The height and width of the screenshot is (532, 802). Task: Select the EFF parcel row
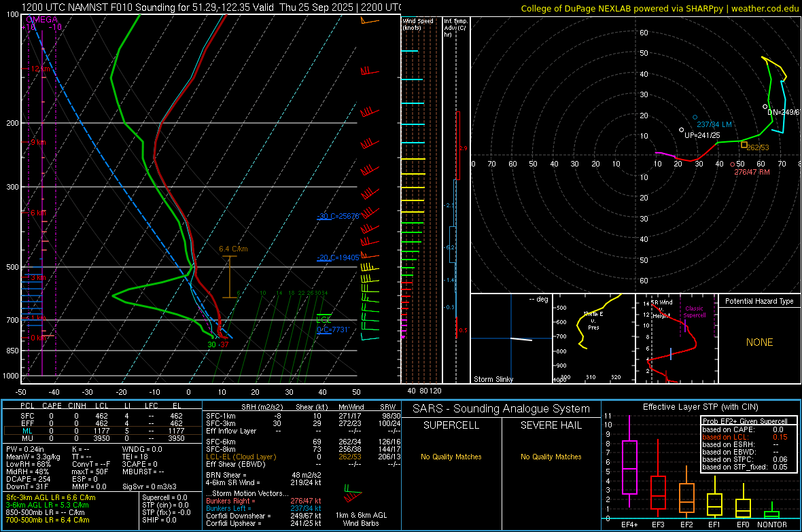pos(103,423)
